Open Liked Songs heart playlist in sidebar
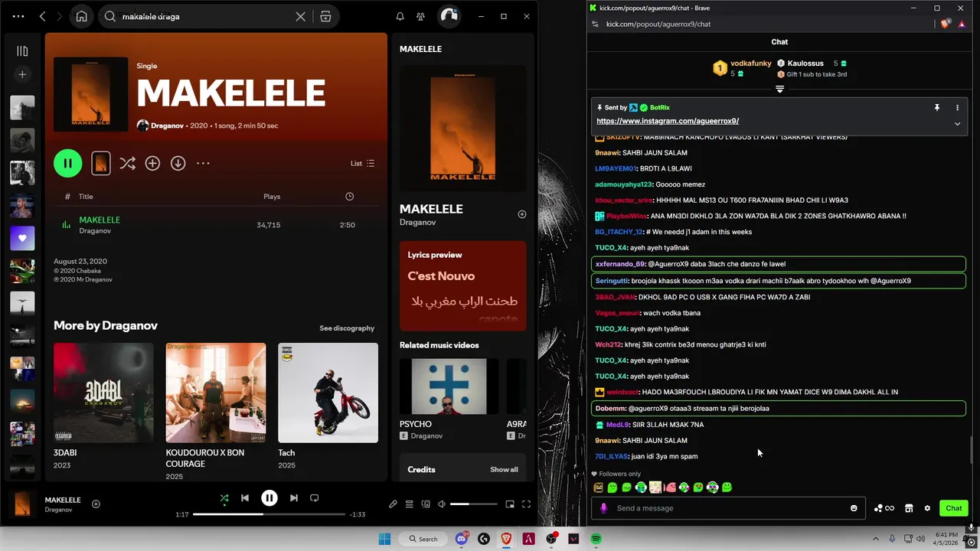The width and height of the screenshot is (980, 551). pyautogui.click(x=22, y=238)
